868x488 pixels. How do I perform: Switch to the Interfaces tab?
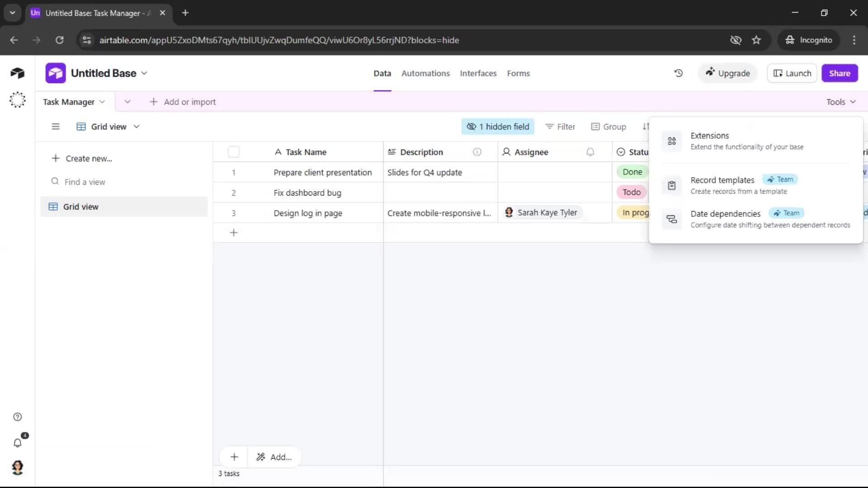coord(478,73)
